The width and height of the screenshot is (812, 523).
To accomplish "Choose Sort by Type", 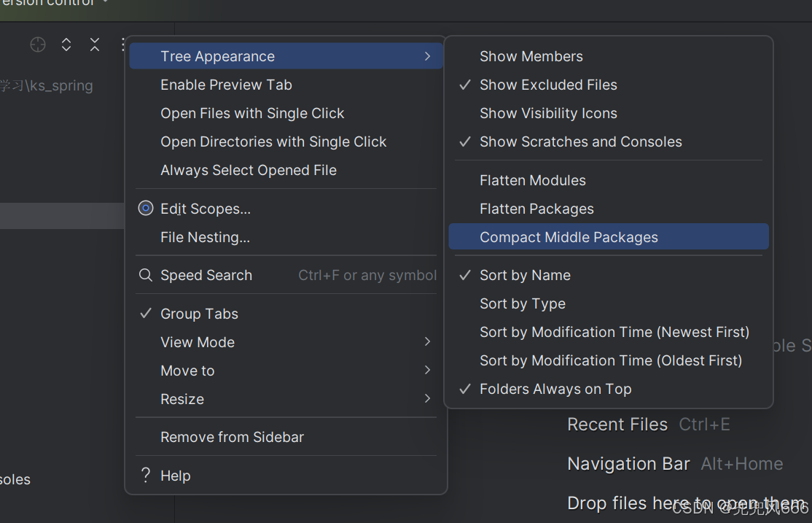I will tap(522, 303).
